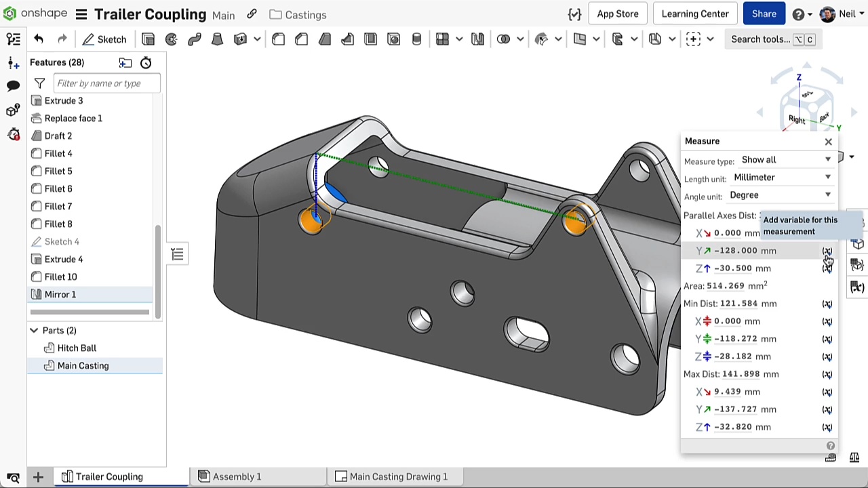Undo the last action
Image resolution: width=868 pixels, height=488 pixels.
(x=39, y=39)
